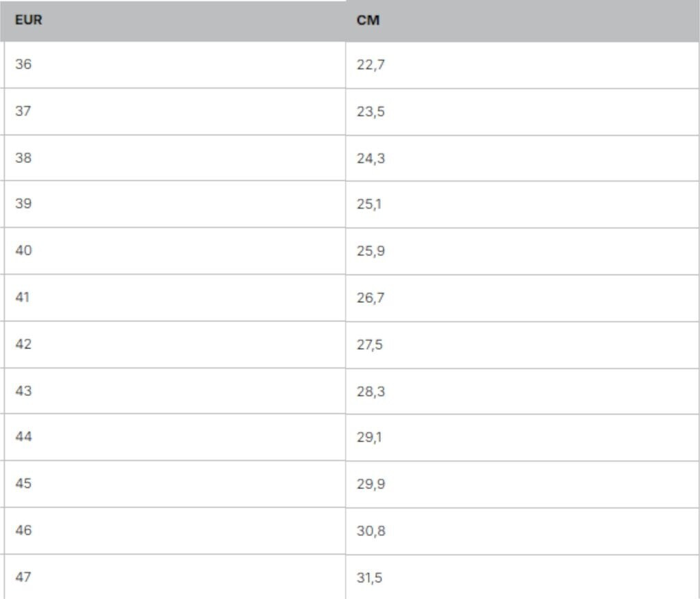Select the EUR size 39 cell
Screen dimensions: 700x599
tap(23, 204)
